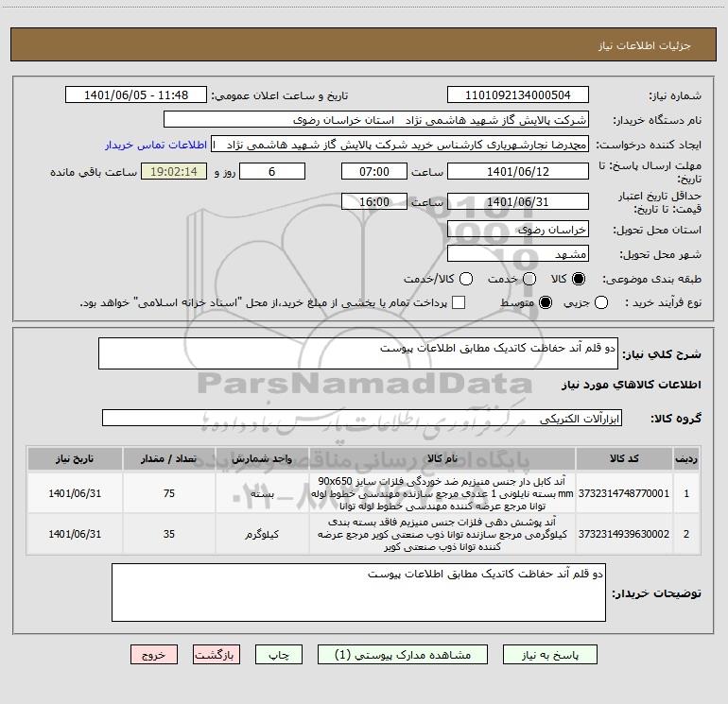This screenshot has width=728, height=704.
Task: Click the چاپ print button
Action: click(x=279, y=655)
